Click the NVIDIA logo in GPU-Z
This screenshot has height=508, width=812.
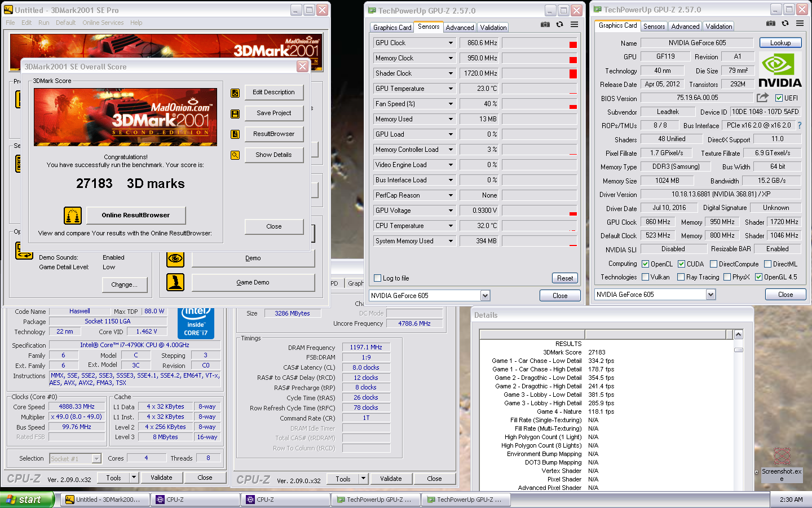coord(780,71)
